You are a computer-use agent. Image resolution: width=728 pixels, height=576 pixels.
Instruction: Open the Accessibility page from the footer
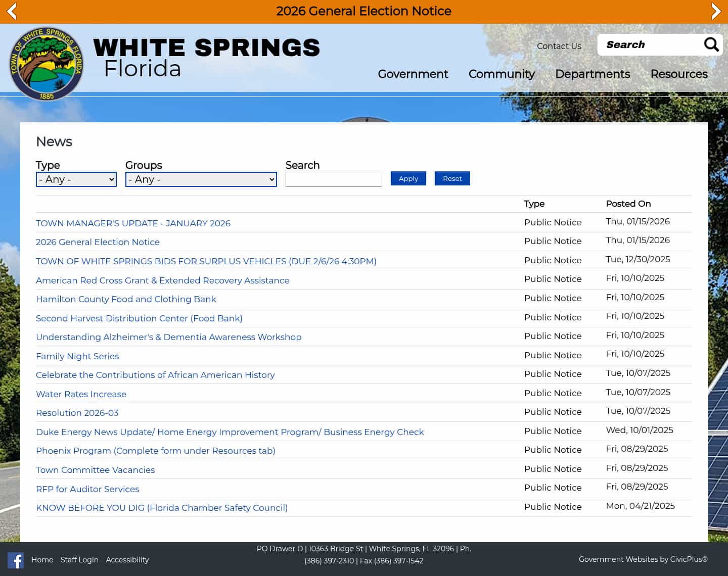127,560
